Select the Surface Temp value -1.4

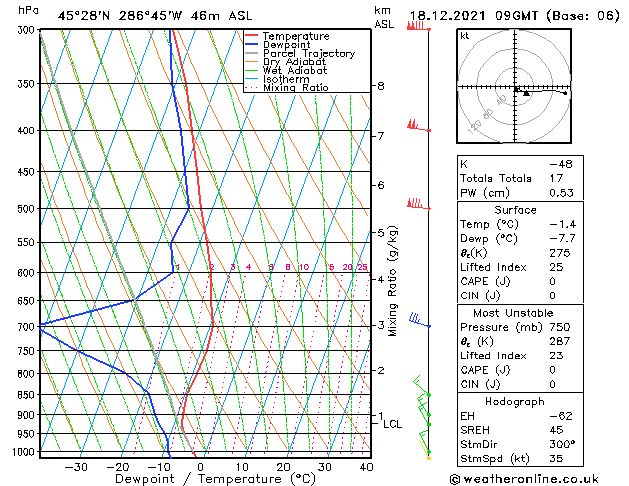562,224
